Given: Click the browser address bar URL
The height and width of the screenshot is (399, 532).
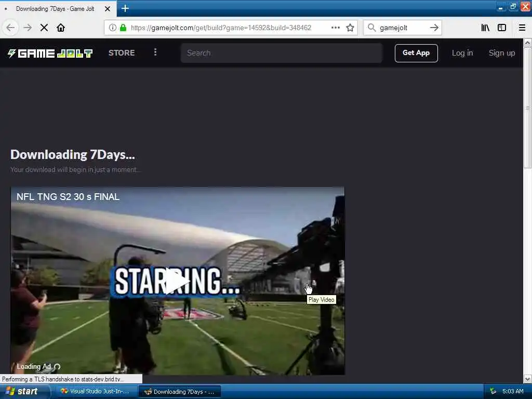Looking at the screenshot, I should pyautogui.click(x=221, y=28).
